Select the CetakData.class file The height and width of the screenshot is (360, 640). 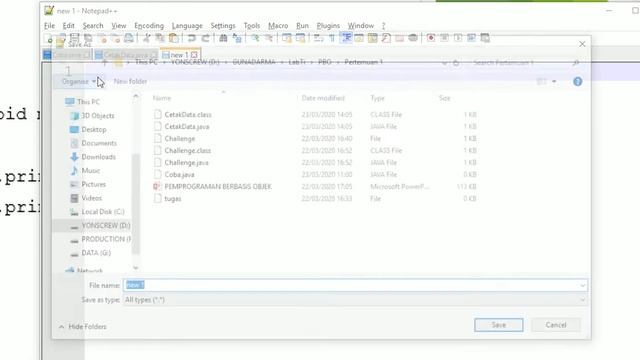(x=188, y=115)
